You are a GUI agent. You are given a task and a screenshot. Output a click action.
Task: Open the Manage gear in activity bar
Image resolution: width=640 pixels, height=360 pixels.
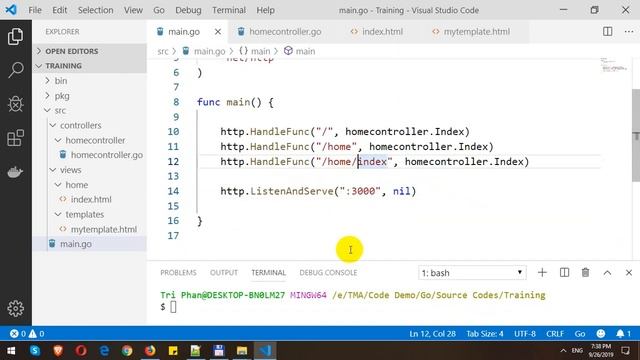[x=16, y=309]
